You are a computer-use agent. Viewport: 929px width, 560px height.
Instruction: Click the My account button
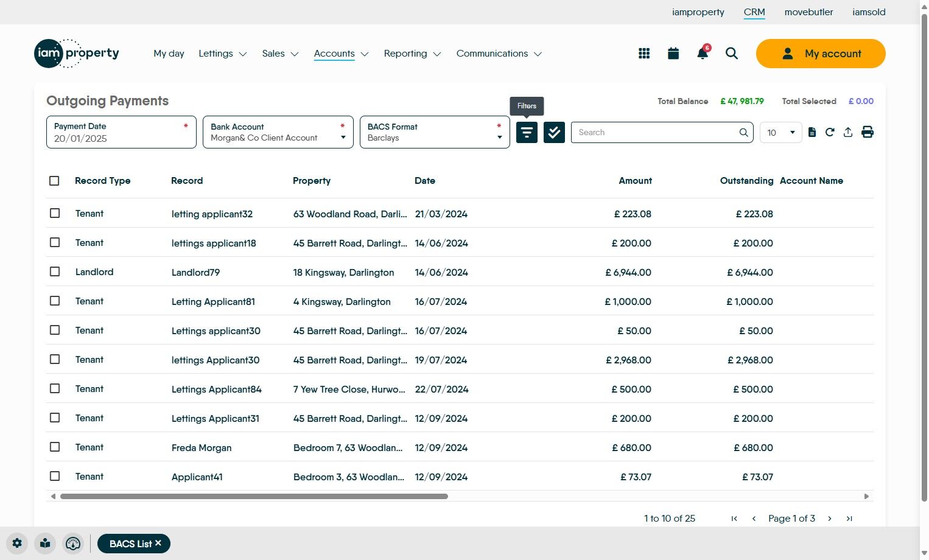click(820, 54)
